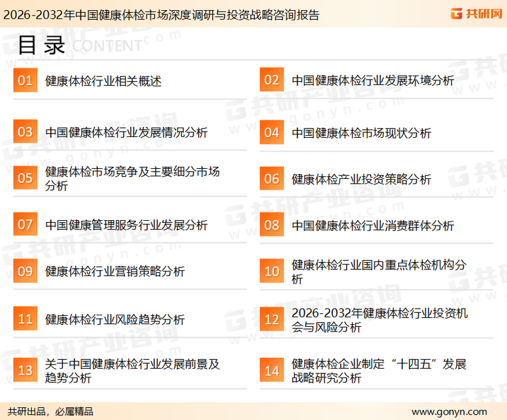The height and width of the screenshot is (420, 507).
Task: Click the orange 09 number badge
Action: pyautogui.click(x=25, y=271)
